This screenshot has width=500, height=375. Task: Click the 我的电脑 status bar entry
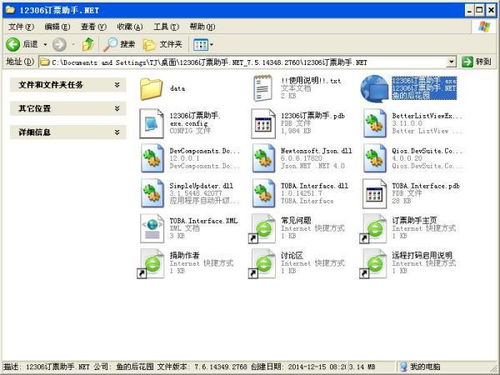point(420,367)
